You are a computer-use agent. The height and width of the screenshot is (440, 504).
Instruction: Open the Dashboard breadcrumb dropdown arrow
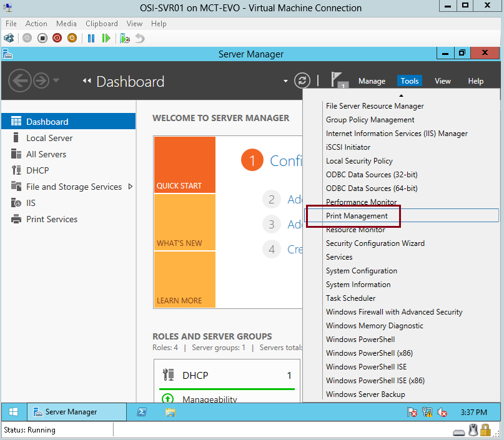coord(285,81)
